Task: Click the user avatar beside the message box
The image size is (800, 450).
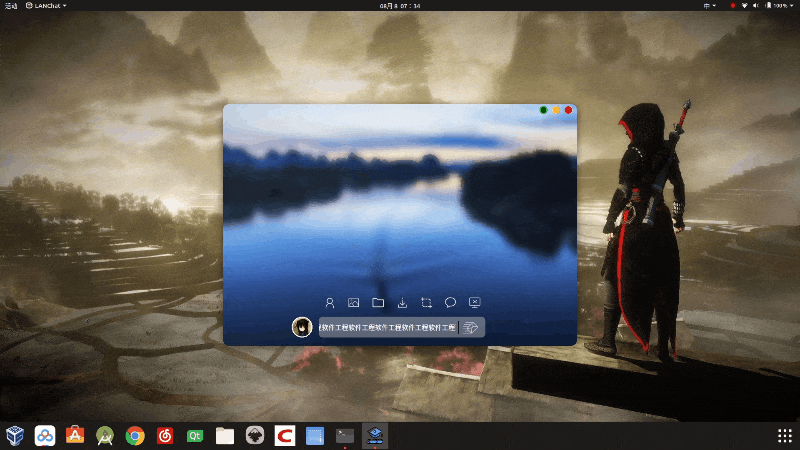Action: click(302, 327)
